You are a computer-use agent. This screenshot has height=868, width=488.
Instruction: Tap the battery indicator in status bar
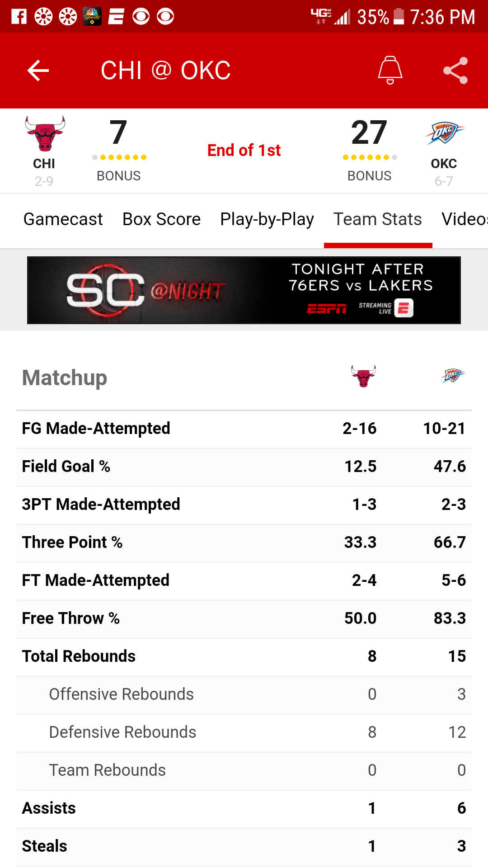(x=399, y=16)
